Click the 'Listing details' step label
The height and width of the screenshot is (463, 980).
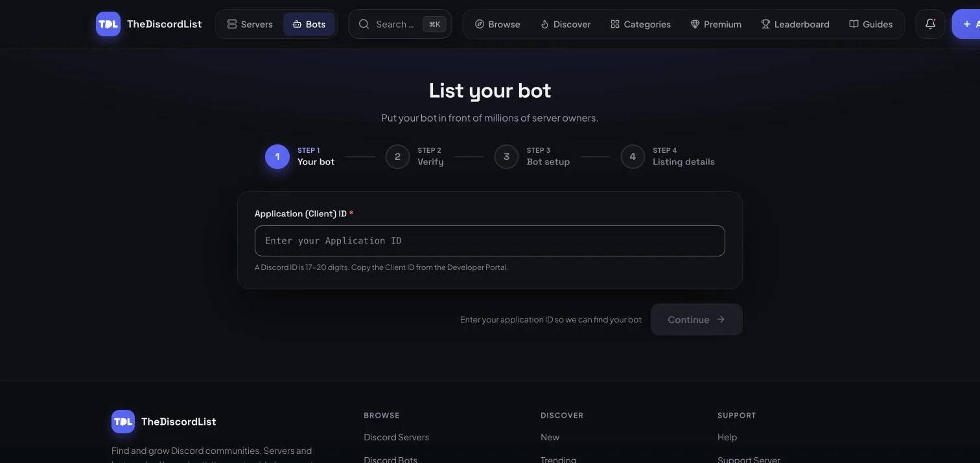pyautogui.click(x=683, y=162)
